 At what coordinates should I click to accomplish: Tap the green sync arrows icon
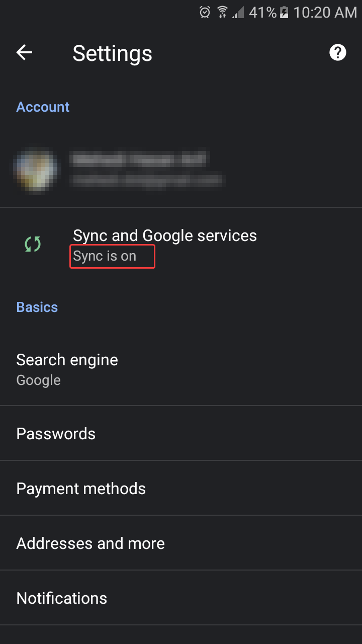[33, 245]
